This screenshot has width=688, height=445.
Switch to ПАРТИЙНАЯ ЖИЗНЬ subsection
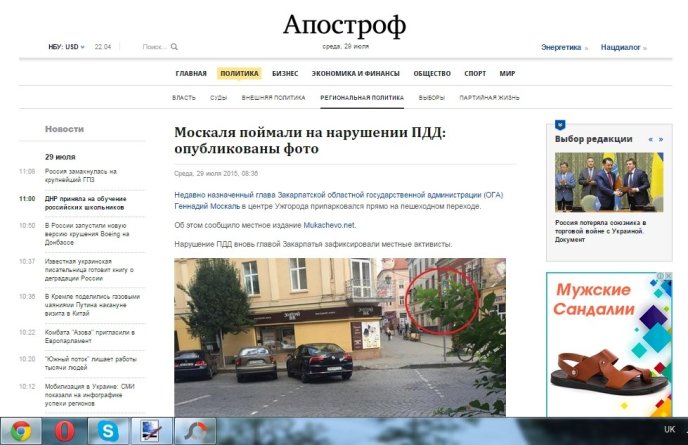click(x=489, y=97)
